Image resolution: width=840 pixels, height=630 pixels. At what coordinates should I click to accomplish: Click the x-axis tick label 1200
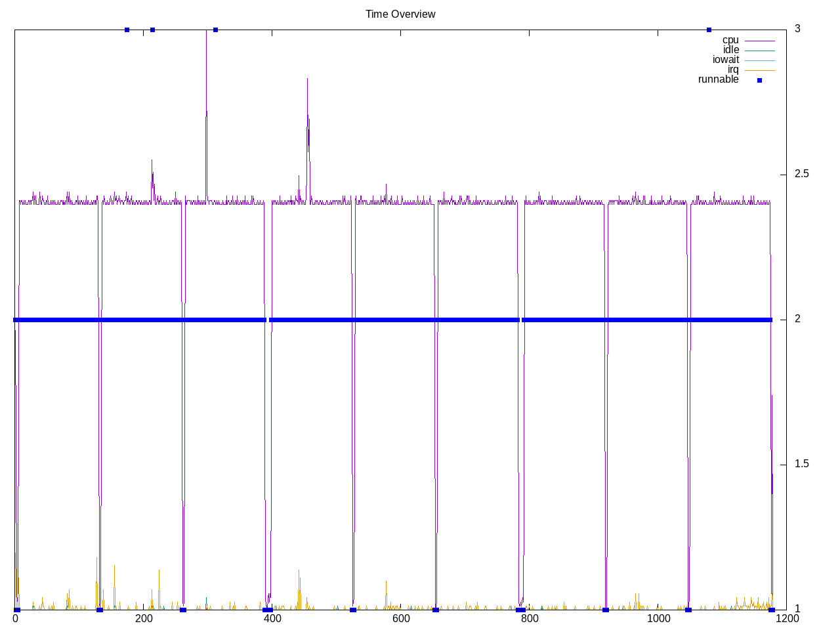(786, 619)
